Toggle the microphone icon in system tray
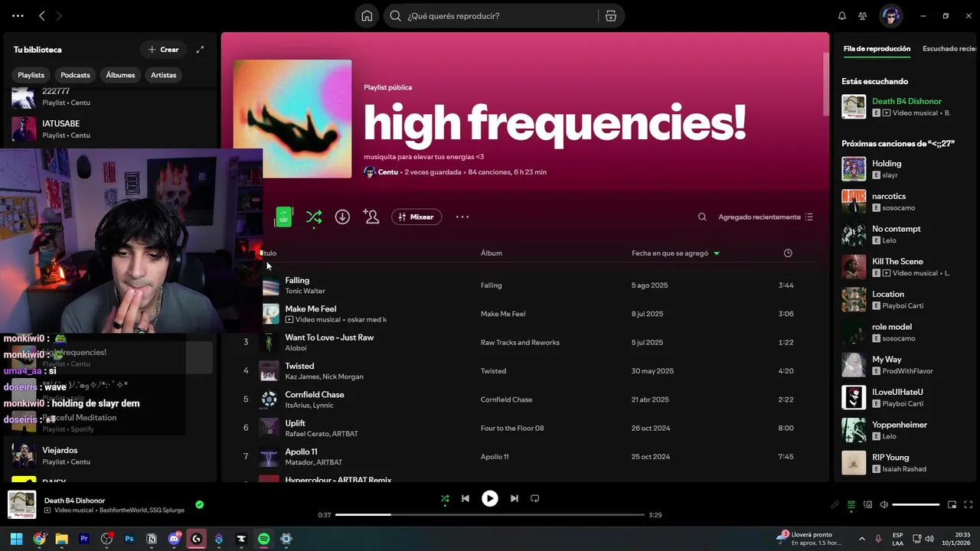The image size is (980, 551). [878, 539]
